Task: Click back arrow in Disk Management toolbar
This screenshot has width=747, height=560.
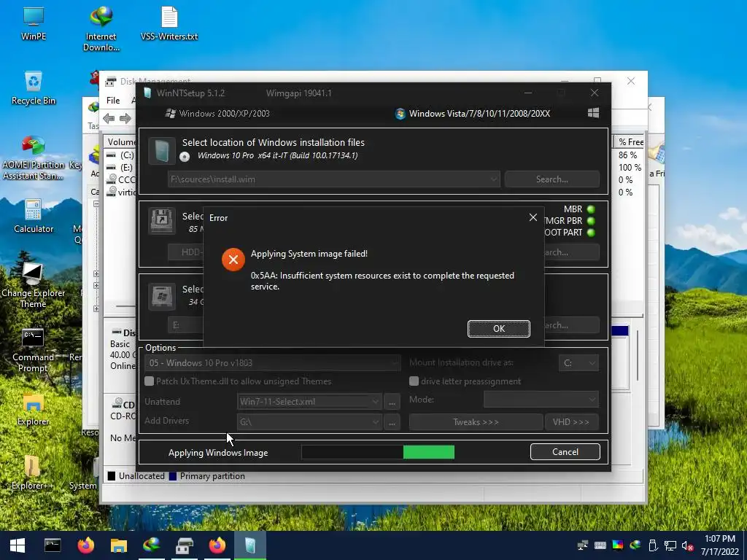Action: [109, 118]
